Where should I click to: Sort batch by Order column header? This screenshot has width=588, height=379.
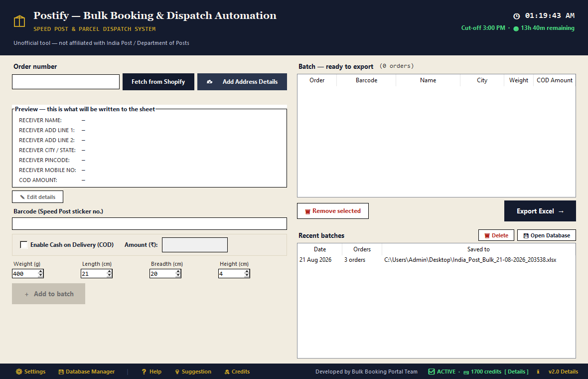317,80
